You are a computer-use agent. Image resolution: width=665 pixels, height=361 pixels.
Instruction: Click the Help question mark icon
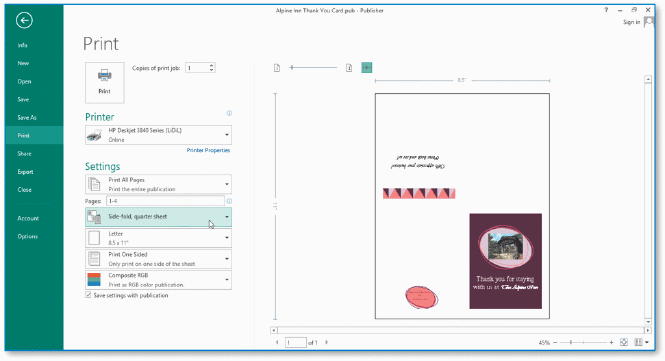point(606,10)
